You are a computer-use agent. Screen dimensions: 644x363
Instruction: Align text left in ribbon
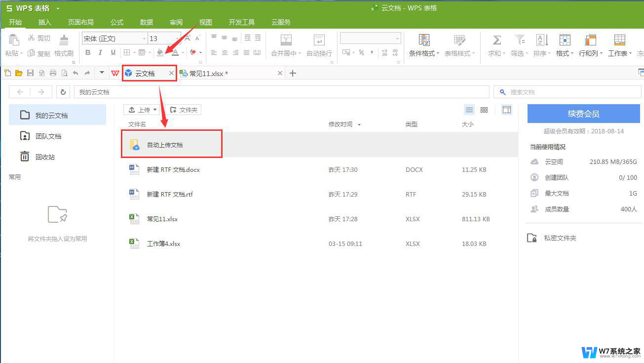click(214, 53)
